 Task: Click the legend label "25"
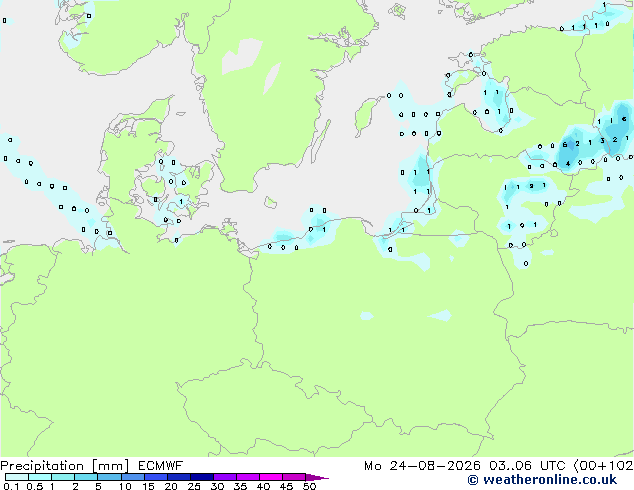tap(194, 486)
